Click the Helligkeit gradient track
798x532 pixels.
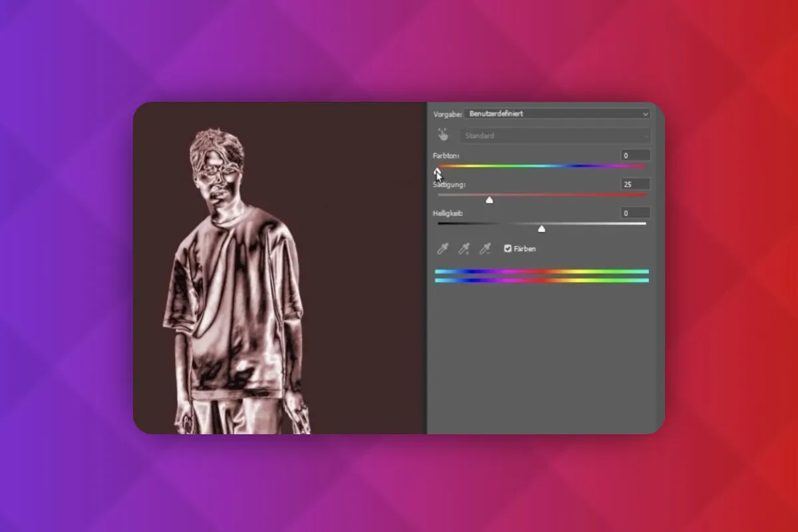click(541, 223)
